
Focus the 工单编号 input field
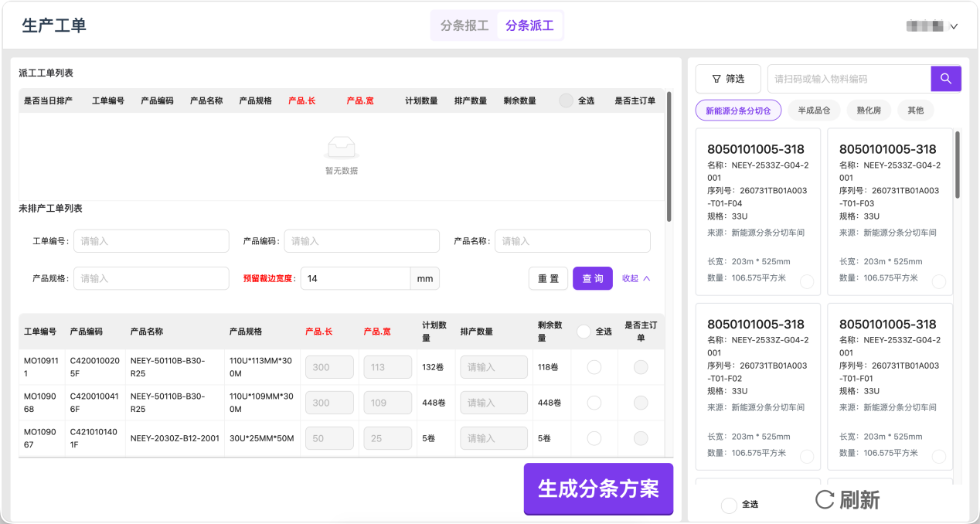click(151, 241)
